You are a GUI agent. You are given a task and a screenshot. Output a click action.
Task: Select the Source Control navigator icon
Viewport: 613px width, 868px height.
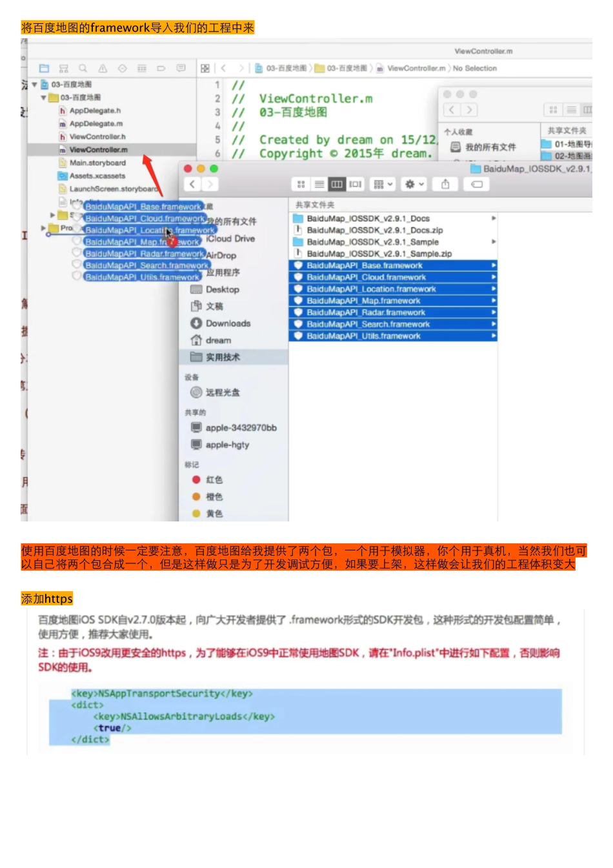(x=63, y=68)
